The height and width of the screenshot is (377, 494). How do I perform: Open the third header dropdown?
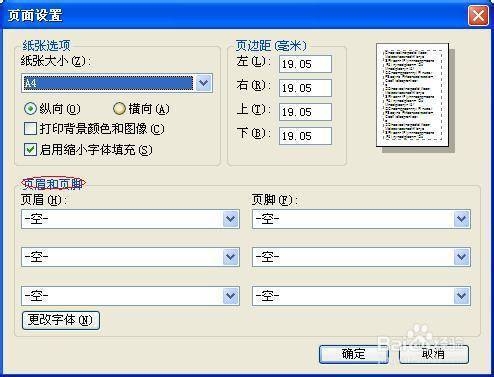tap(130, 296)
